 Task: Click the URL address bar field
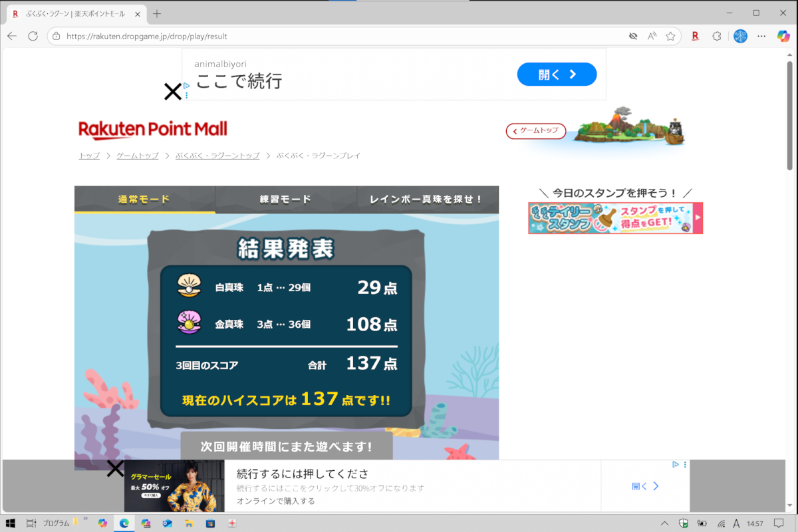click(x=332, y=37)
